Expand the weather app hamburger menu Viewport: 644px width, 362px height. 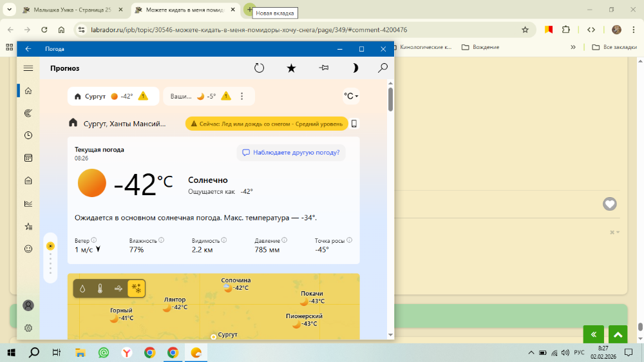[x=28, y=68]
